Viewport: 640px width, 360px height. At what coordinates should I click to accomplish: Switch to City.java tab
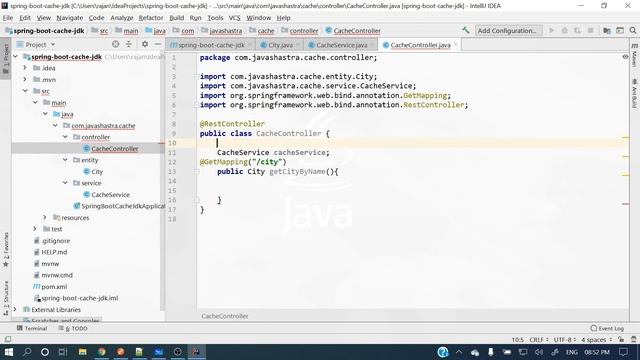280,45
